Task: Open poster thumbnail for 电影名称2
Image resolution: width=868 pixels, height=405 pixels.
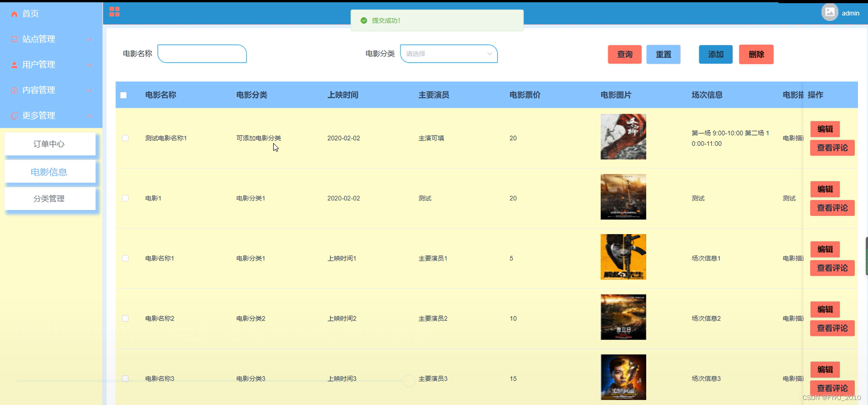Action: coord(624,317)
